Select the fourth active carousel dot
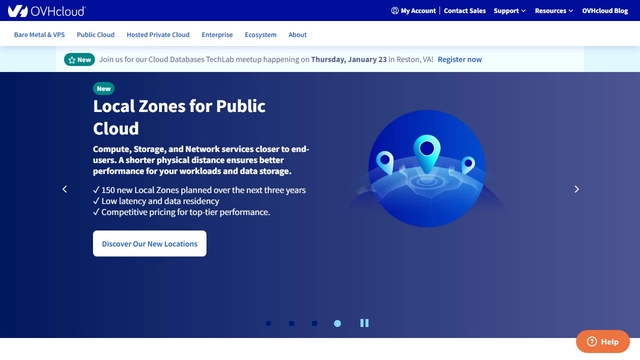This screenshot has width=640, height=360. pos(337,323)
